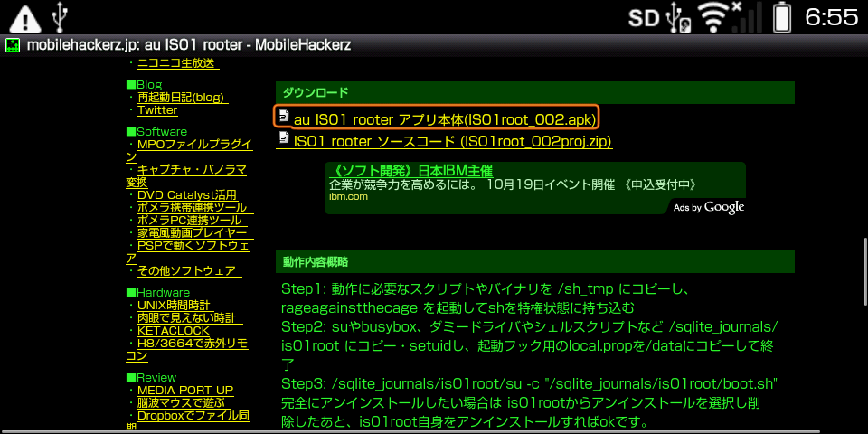The width and height of the screenshot is (868, 434).
Task: Open 肉眼で見えない時計 link
Action: 190,317
